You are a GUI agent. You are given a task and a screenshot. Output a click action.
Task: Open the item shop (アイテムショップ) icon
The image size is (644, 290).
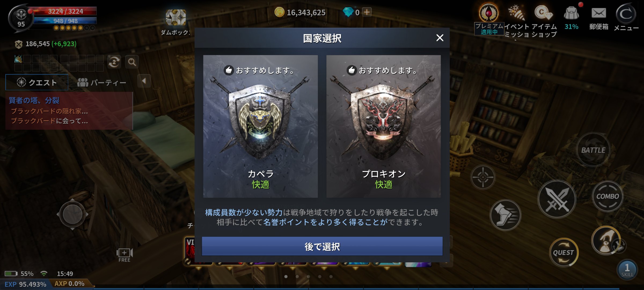544,21
